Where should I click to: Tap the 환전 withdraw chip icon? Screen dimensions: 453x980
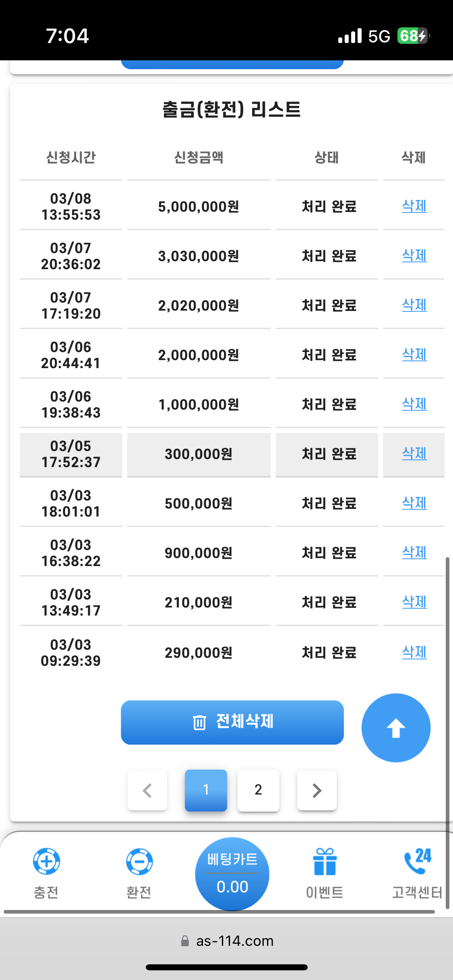click(139, 862)
